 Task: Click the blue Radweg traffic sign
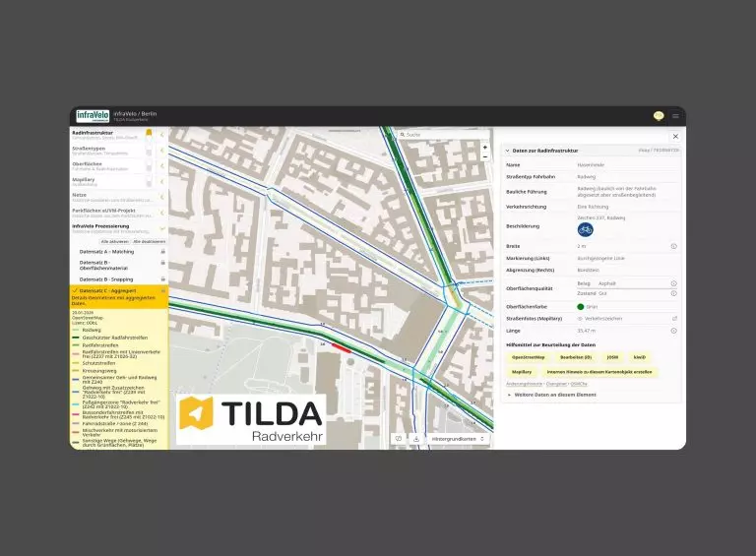pyautogui.click(x=585, y=229)
